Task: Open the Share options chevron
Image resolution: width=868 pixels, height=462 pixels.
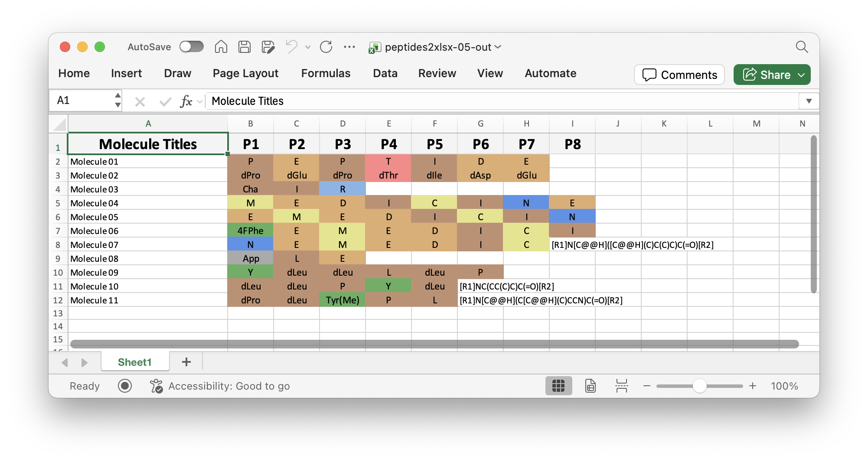Action: [801, 75]
